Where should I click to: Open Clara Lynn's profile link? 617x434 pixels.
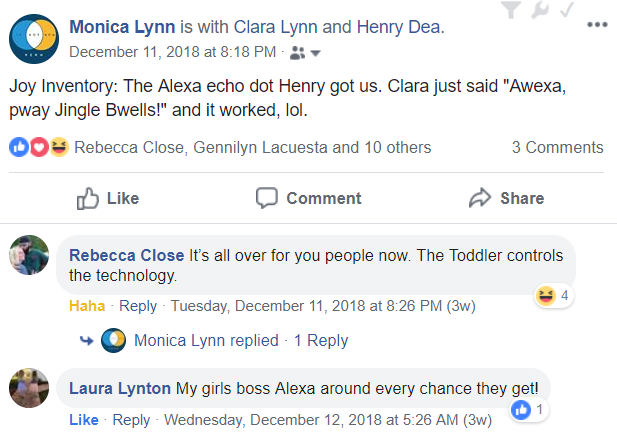coord(275,27)
